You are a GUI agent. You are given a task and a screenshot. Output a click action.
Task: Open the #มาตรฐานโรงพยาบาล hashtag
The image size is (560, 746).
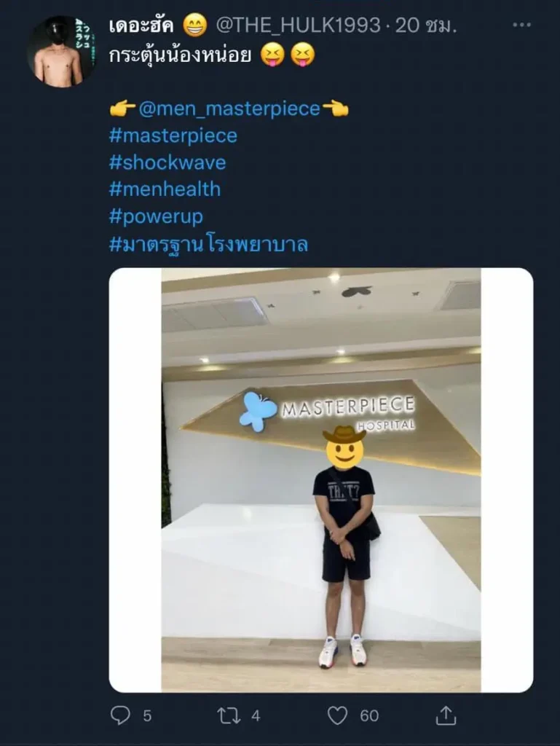(x=208, y=244)
